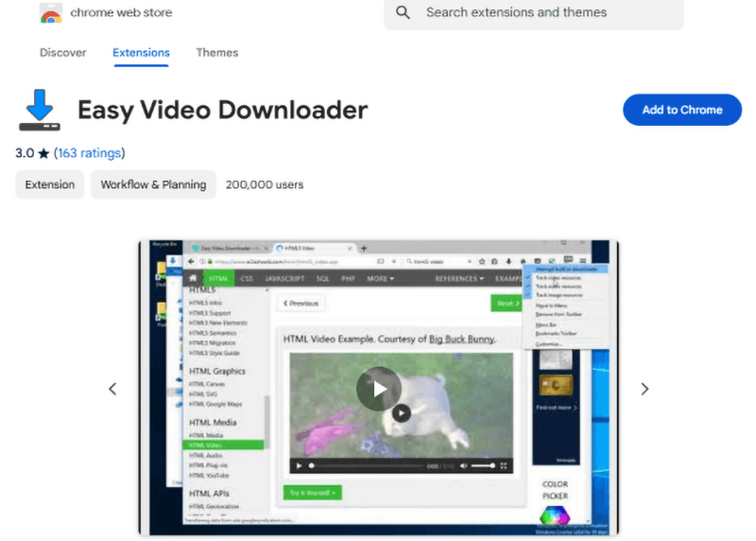Open the MORE dropdown in screenshot navbar
756x541 pixels.
coord(380,278)
